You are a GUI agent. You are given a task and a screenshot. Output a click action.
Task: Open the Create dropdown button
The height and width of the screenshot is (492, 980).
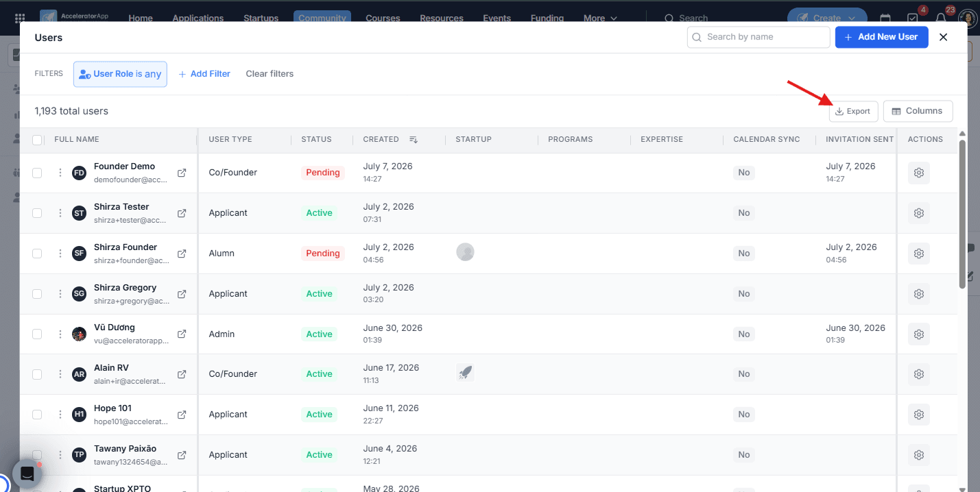pos(827,19)
